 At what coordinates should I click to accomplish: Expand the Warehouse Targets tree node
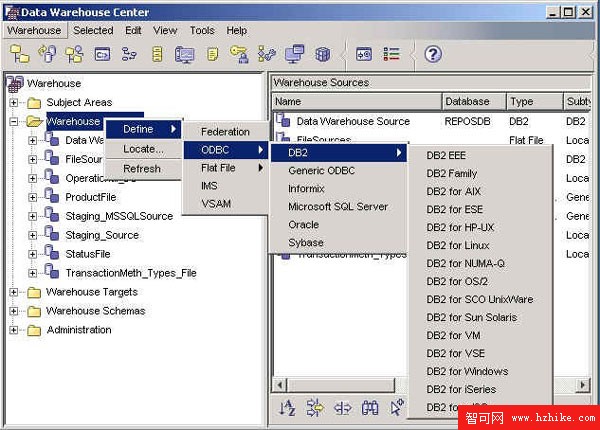(x=13, y=292)
